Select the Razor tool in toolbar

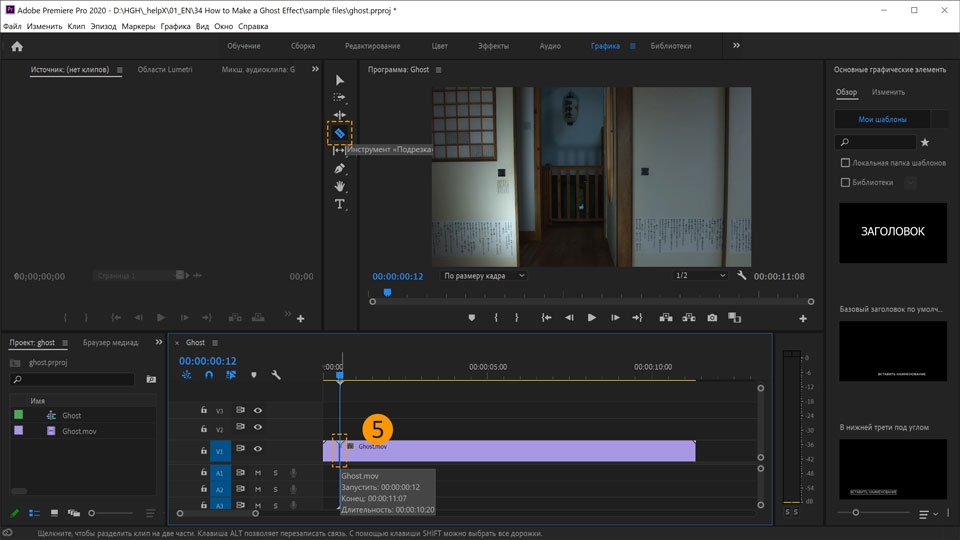(339, 133)
